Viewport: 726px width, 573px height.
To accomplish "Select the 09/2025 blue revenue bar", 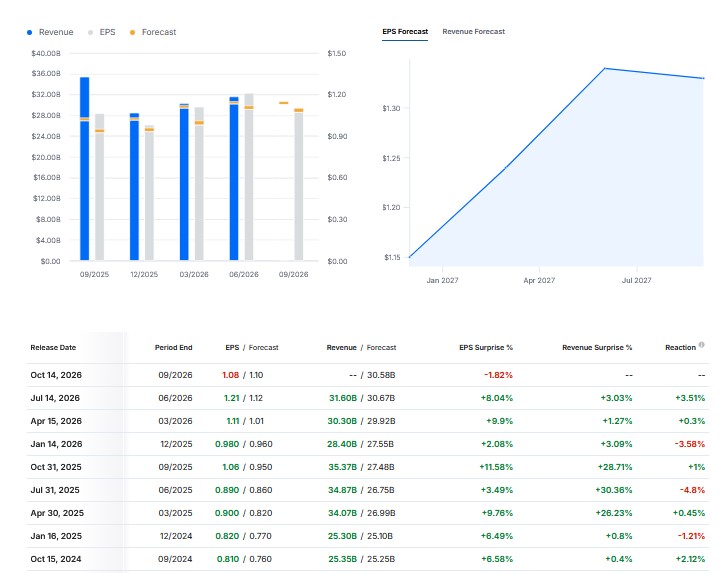I will coord(84,168).
